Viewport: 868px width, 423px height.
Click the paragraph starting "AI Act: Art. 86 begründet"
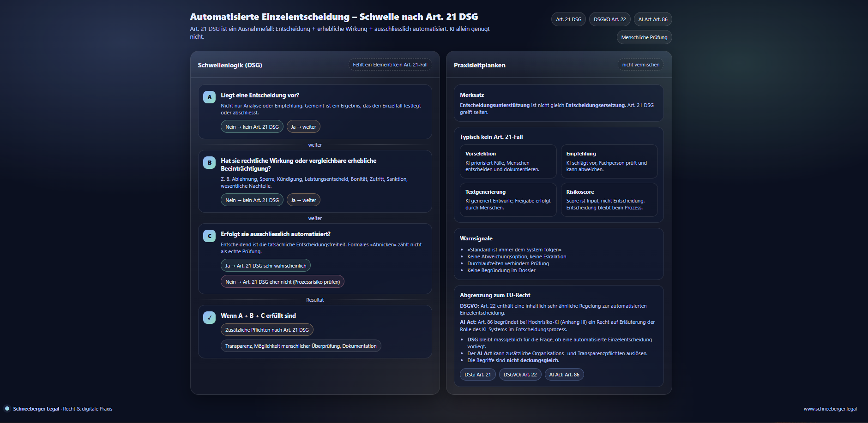[x=557, y=326]
